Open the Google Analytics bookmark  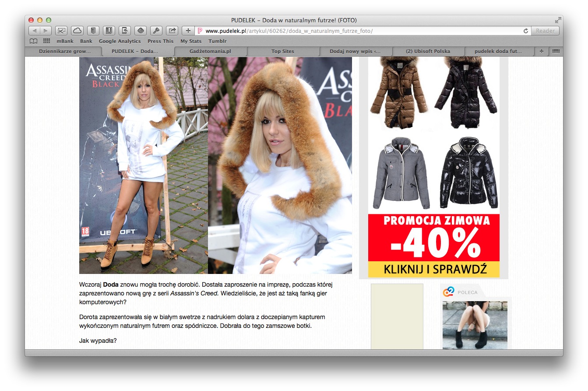coord(120,41)
